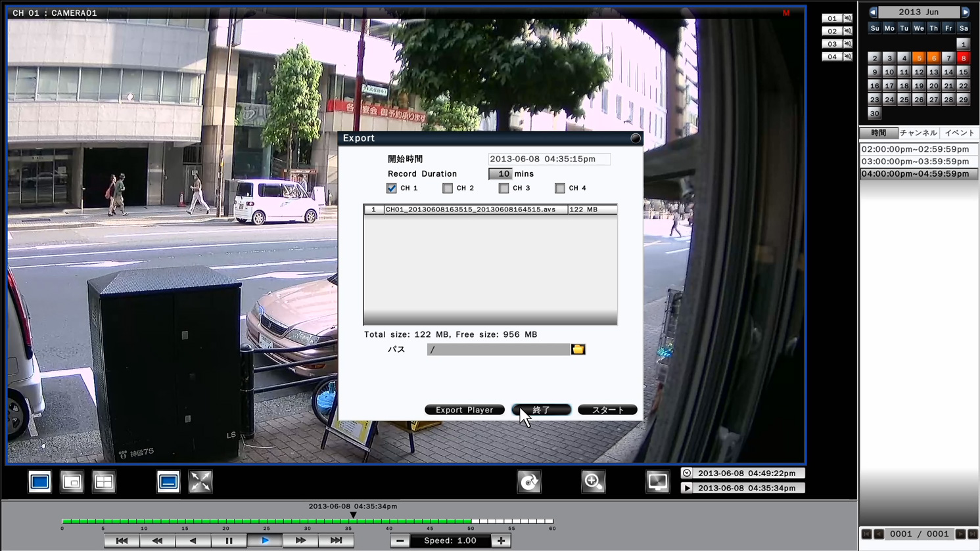The image size is (980, 551).
Task: Click the monitor display icon
Action: pyautogui.click(x=657, y=482)
